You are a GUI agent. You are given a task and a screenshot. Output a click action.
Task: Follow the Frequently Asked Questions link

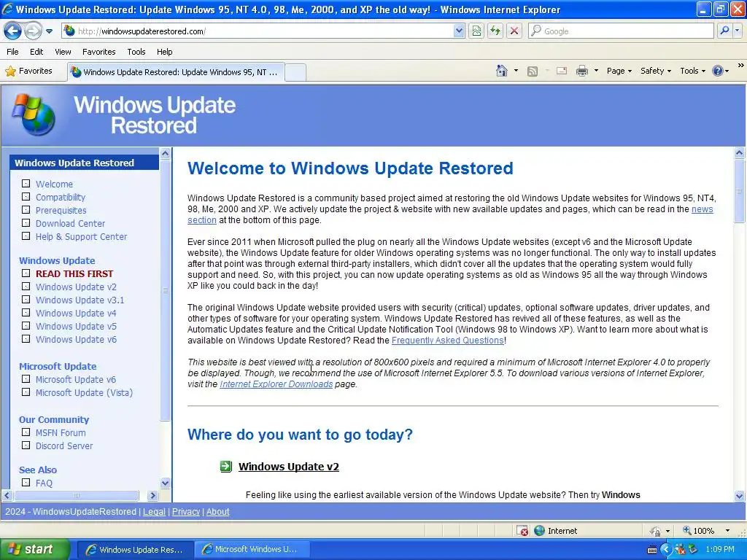(x=448, y=341)
